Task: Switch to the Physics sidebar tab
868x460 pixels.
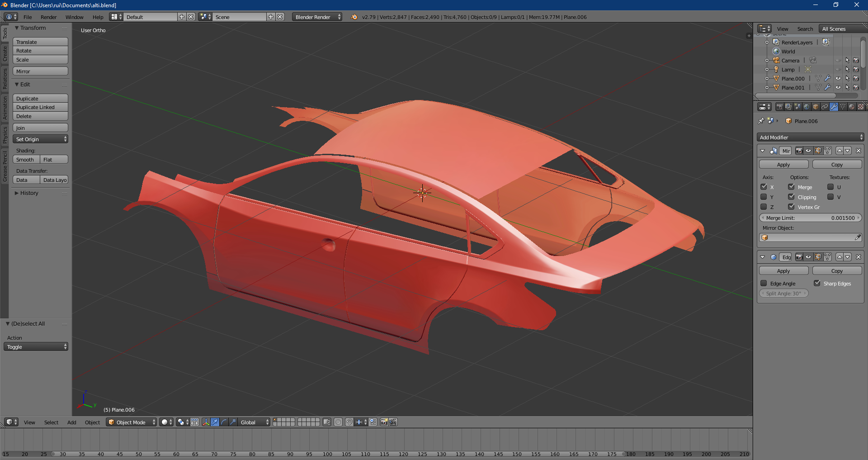Action: click(x=5, y=135)
